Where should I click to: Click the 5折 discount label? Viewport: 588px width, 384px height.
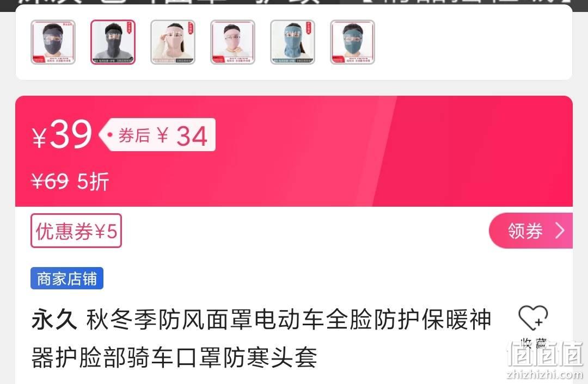point(93,182)
